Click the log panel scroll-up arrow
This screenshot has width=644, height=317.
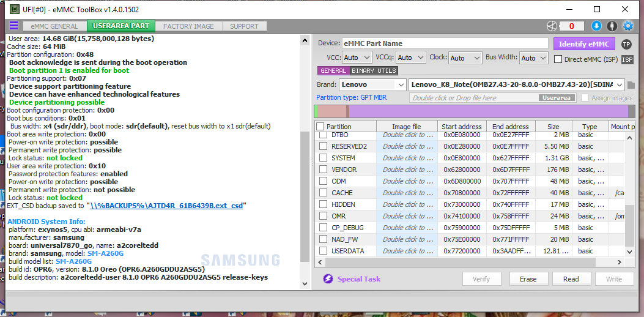[x=305, y=41]
